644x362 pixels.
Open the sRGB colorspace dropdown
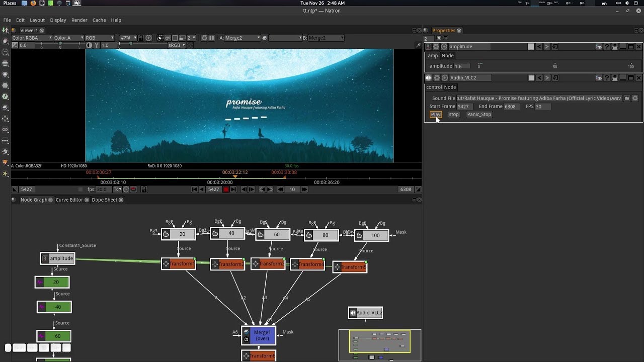(177, 45)
